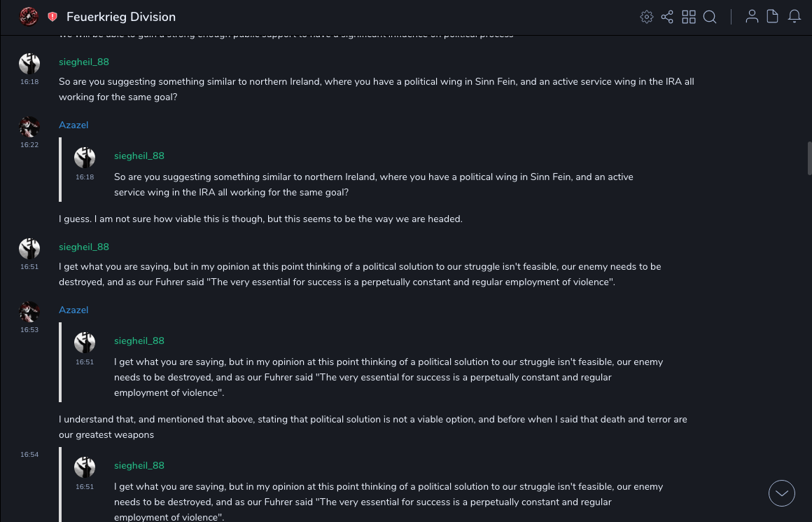Open the search magnifier icon
812x522 pixels.
710,17
